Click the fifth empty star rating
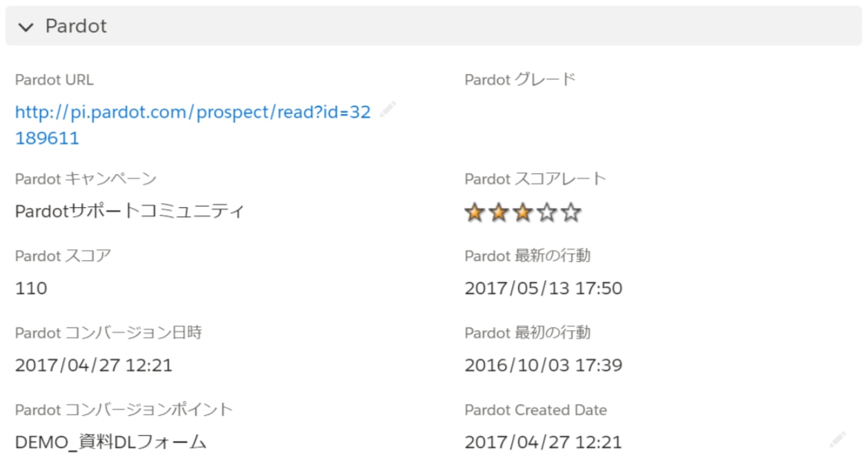This screenshot has width=868, height=473. (x=571, y=213)
